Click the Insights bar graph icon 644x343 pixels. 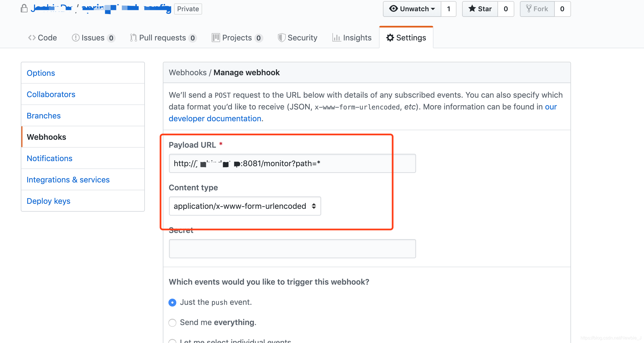coord(336,38)
